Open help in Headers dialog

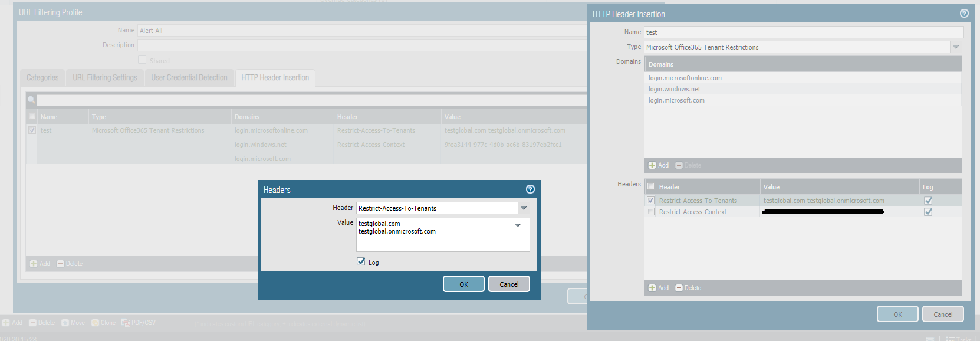point(530,189)
